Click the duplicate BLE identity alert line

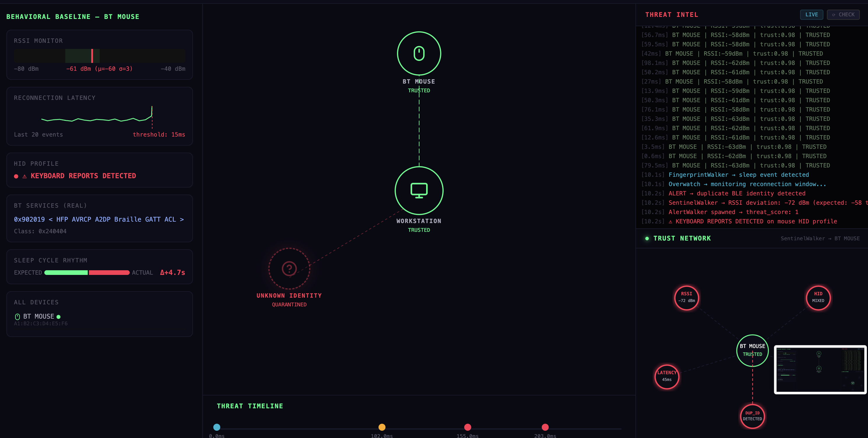point(737,194)
